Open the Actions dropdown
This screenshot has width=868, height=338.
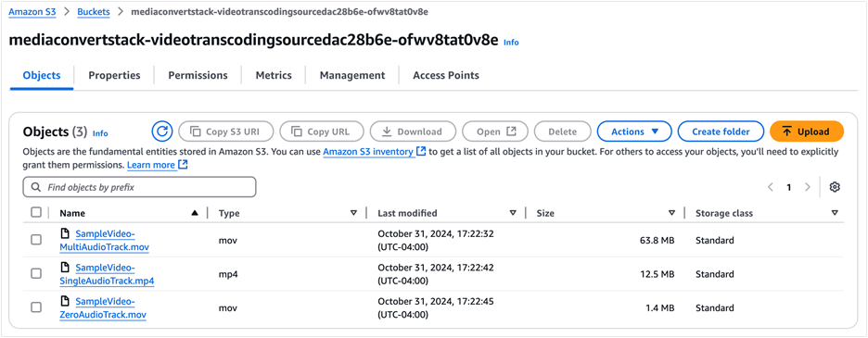633,131
